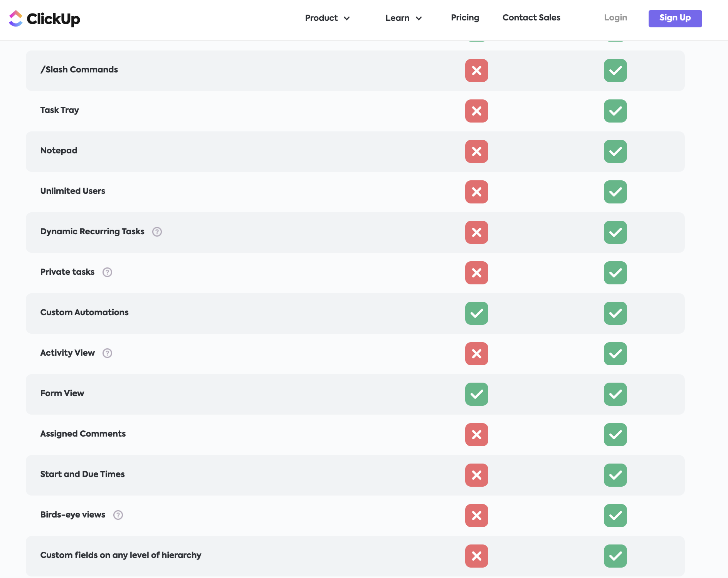The width and height of the screenshot is (728, 578).
Task: Open help tooltip for Dynamic Recurring Tasks
Action: click(x=157, y=232)
